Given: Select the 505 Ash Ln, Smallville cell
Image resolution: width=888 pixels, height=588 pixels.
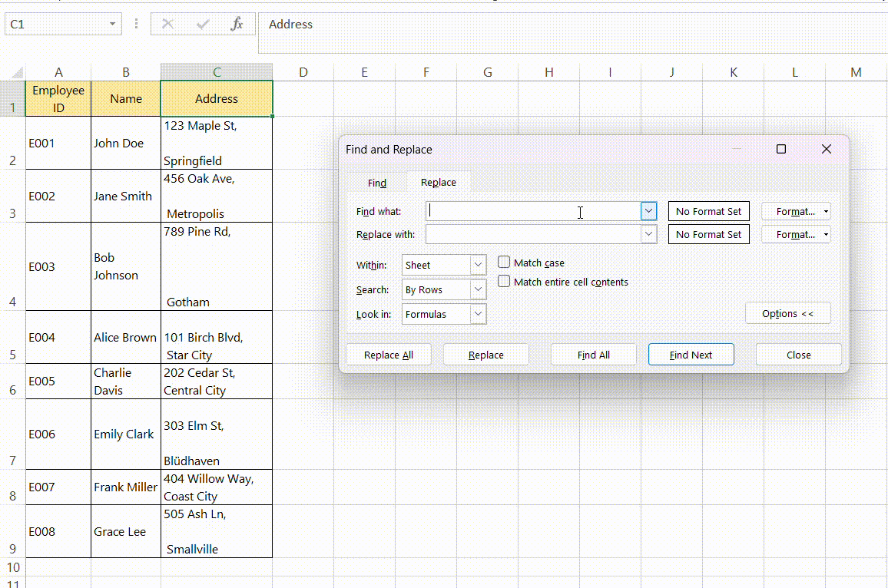Looking at the screenshot, I should coord(217,531).
